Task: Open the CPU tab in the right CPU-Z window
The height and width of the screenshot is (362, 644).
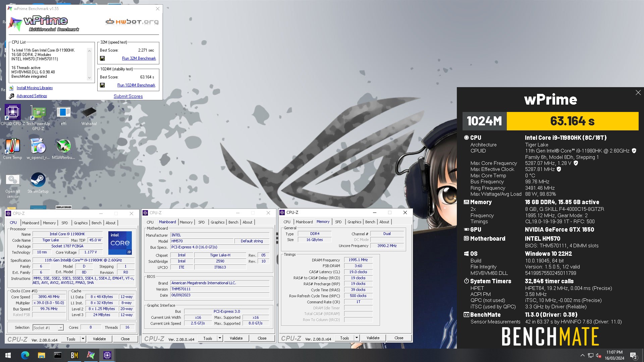Action: [x=287, y=222]
